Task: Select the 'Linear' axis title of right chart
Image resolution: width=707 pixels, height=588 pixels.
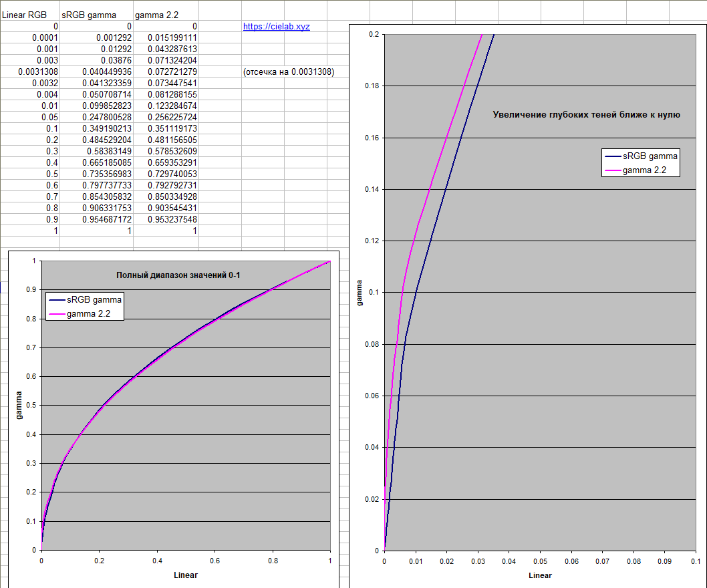Action: click(x=540, y=575)
